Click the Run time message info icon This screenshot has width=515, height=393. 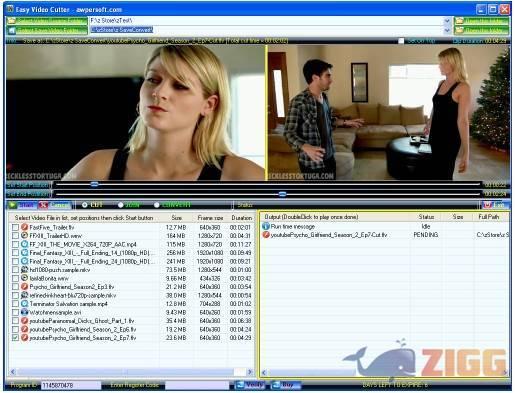pyautogui.click(x=266, y=226)
